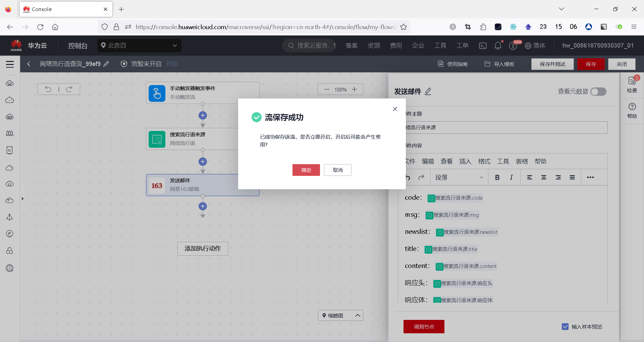Image resolution: width=644 pixels, height=342 pixels.
Task: Click the undo icon in the email editor
Action: pyautogui.click(x=407, y=177)
